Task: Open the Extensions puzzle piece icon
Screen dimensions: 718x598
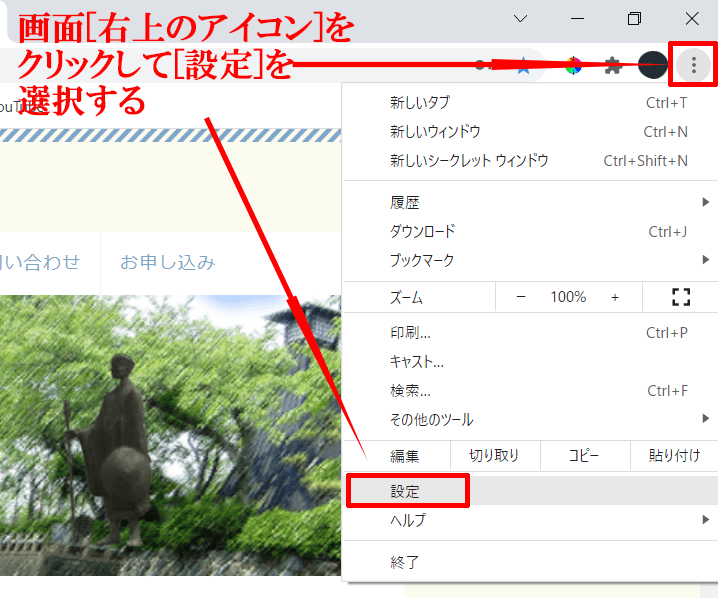Action: click(613, 66)
